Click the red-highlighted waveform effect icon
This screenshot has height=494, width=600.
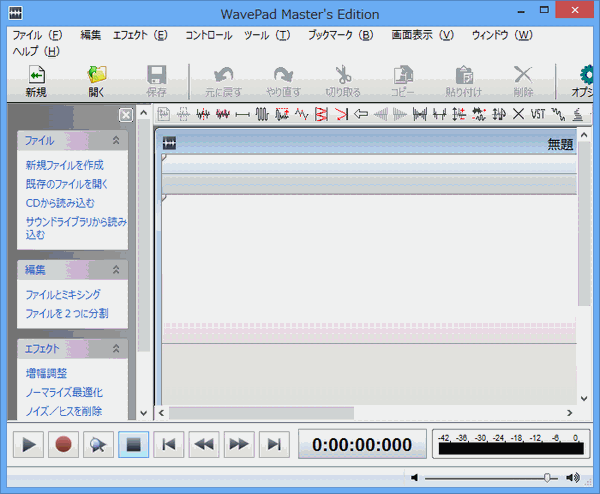(x=223, y=114)
